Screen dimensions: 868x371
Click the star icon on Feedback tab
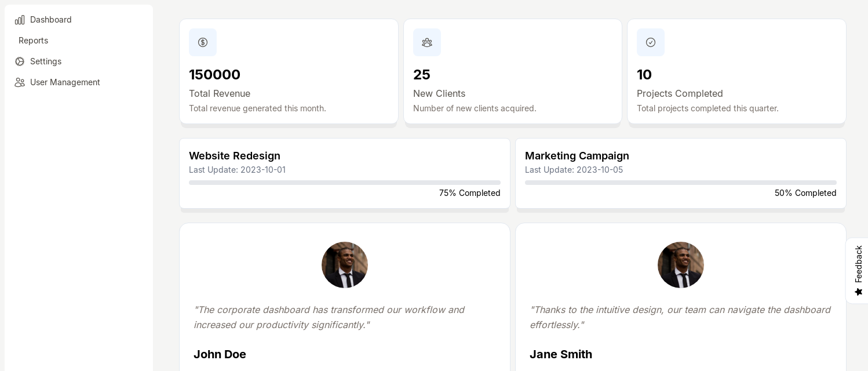coord(859,292)
